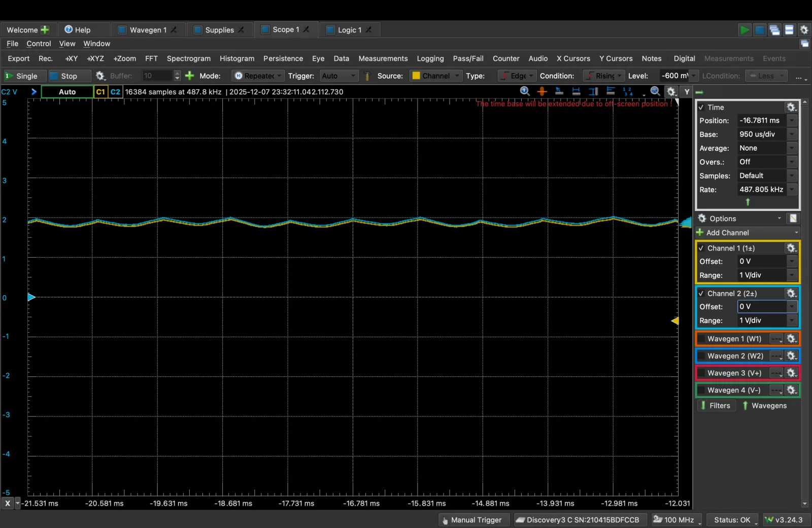Switch to the Wavegen 1 tab

147,30
